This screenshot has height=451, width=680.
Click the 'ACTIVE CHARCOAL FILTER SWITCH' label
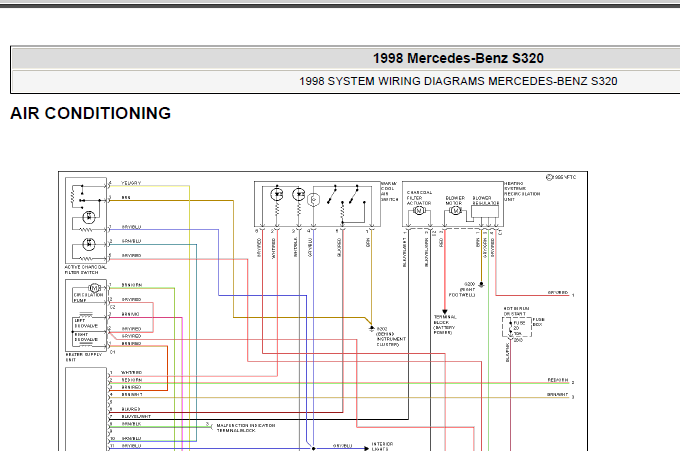(x=85, y=270)
